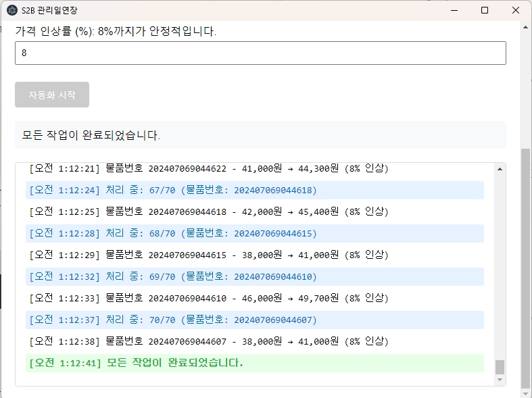Close the S2B 관리일연장 window
The width and height of the screenshot is (532, 398).
pyautogui.click(x=516, y=10)
